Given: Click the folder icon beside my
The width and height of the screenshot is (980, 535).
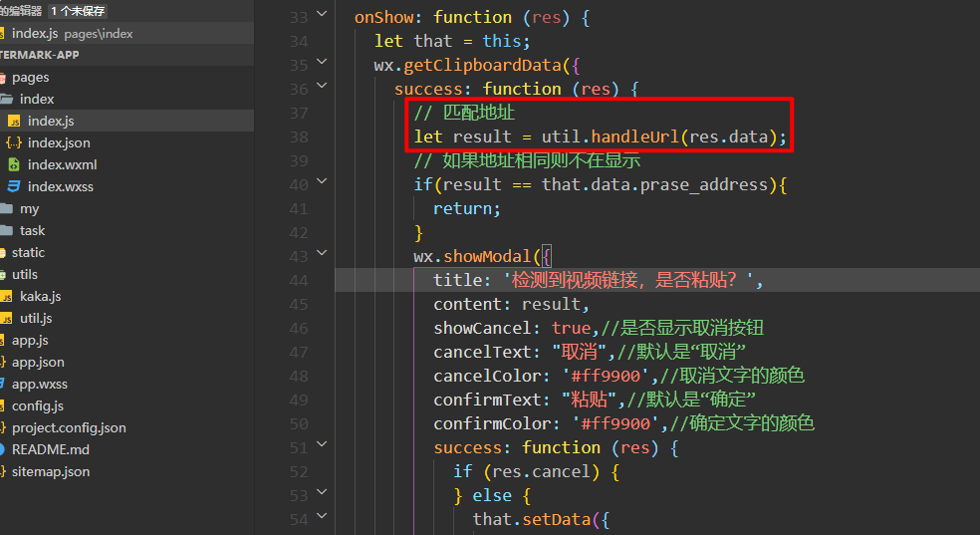Looking at the screenshot, I should [6, 208].
